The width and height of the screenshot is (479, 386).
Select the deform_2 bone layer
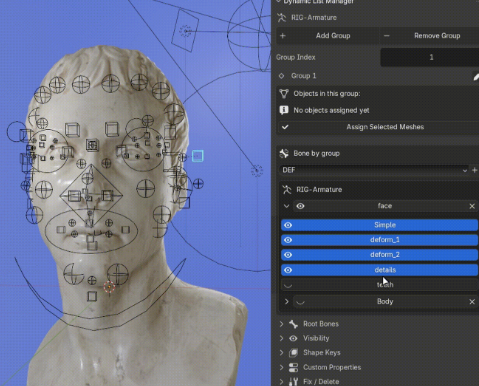380,255
